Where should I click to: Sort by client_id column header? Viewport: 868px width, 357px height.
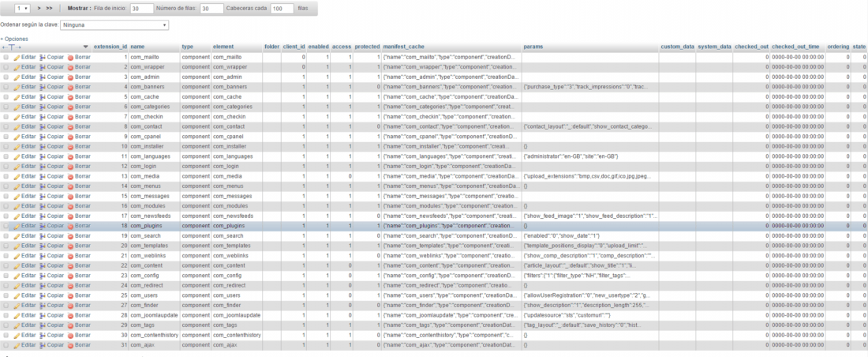(294, 47)
